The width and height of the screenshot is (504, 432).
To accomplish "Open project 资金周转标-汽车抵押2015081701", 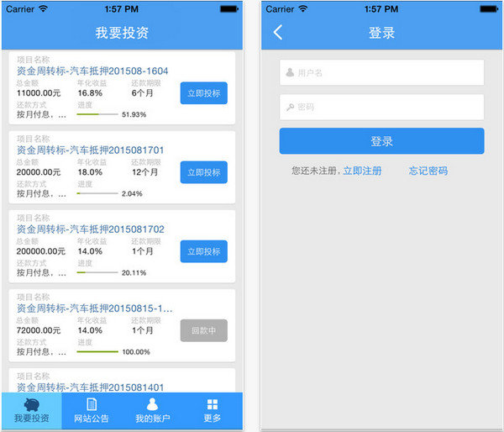I will 90,150.
